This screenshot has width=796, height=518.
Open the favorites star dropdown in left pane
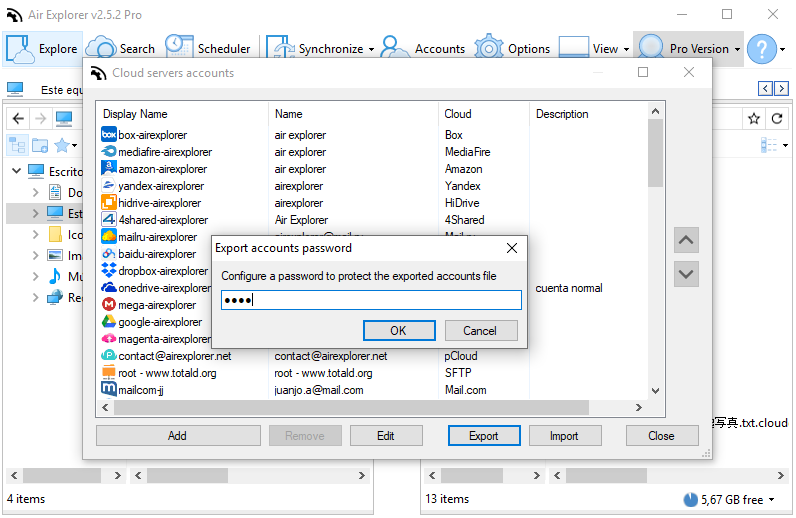pyautogui.click(x=67, y=145)
